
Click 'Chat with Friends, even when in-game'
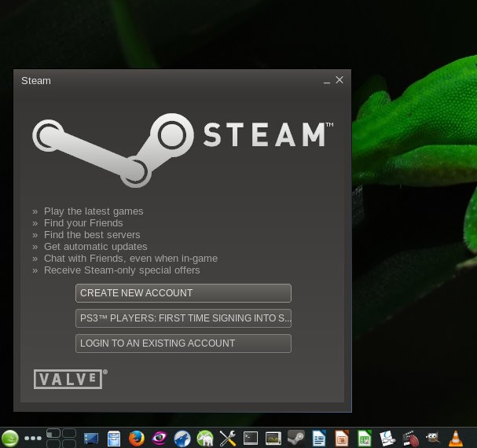(130, 259)
